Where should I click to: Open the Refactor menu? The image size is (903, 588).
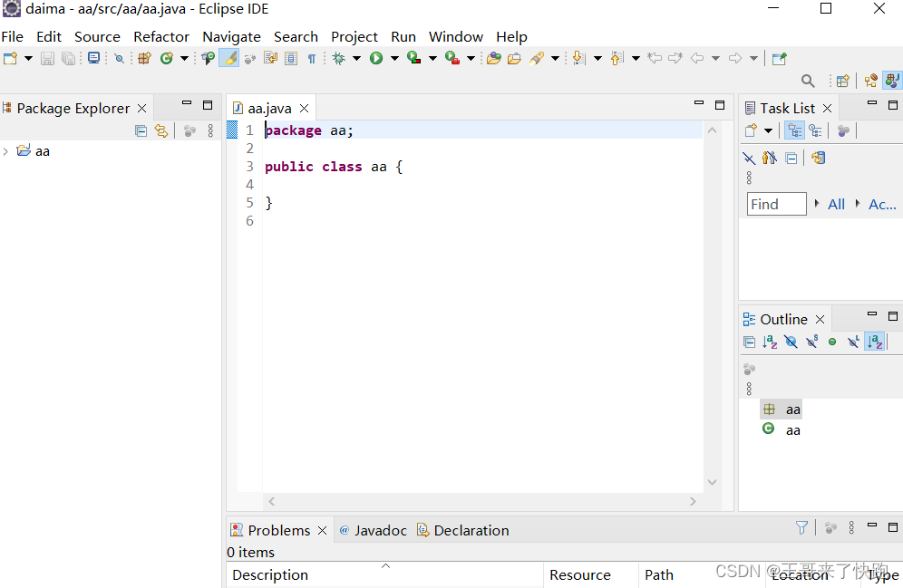(x=161, y=37)
